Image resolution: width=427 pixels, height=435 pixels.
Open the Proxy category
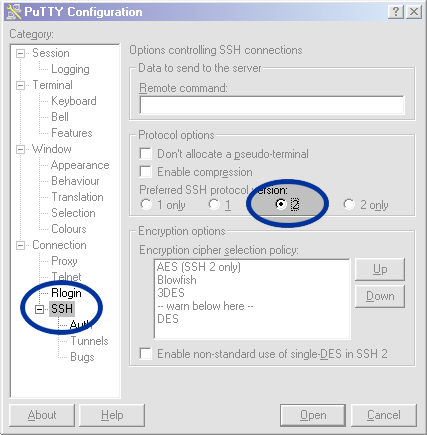coord(64,261)
